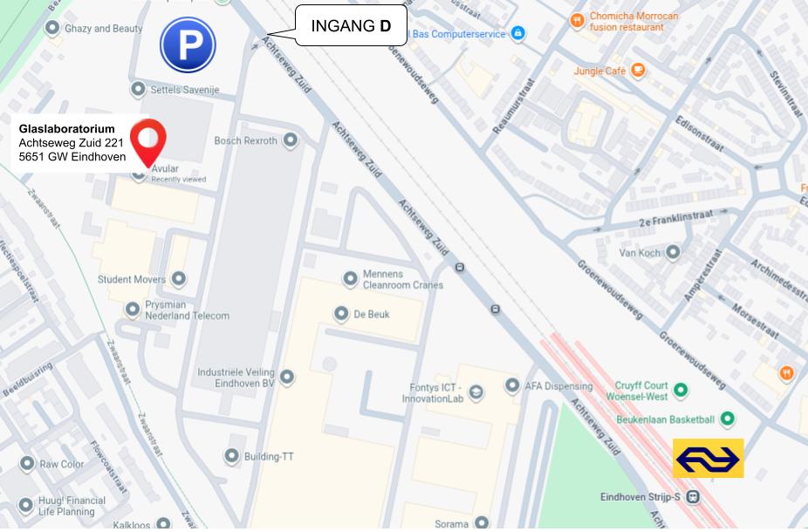Select the Ghazy and Beauty pin

tap(52, 28)
